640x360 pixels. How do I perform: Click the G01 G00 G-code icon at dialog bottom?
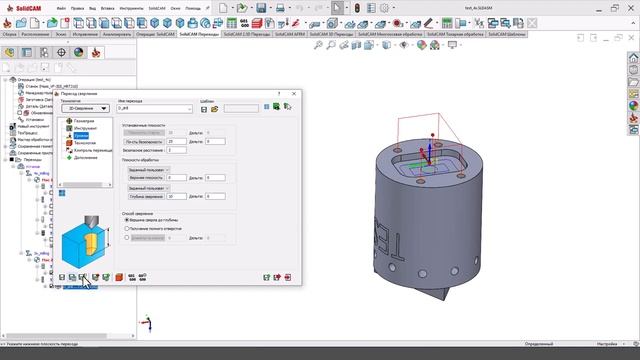click(132, 278)
